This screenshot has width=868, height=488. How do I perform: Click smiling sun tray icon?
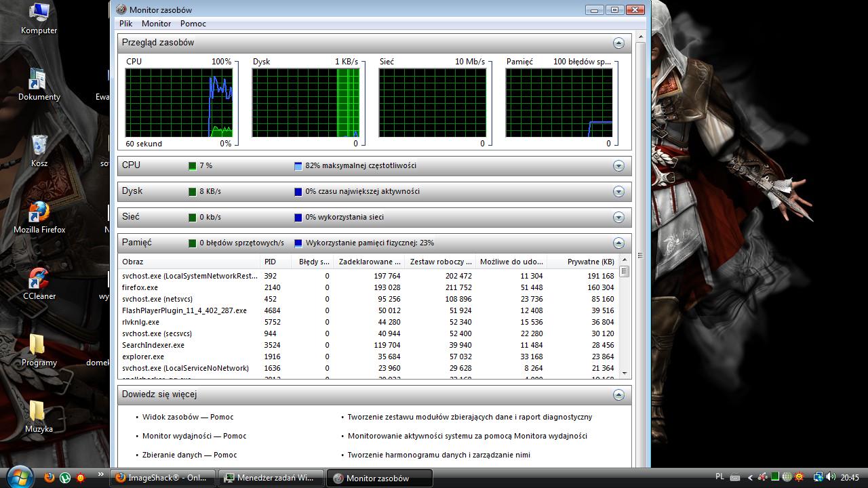(x=799, y=478)
